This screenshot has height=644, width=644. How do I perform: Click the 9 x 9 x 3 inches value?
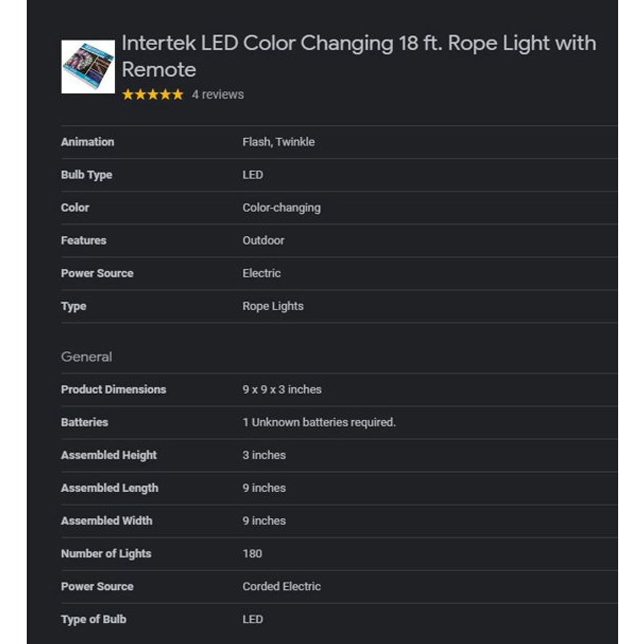[x=282, y=389]
